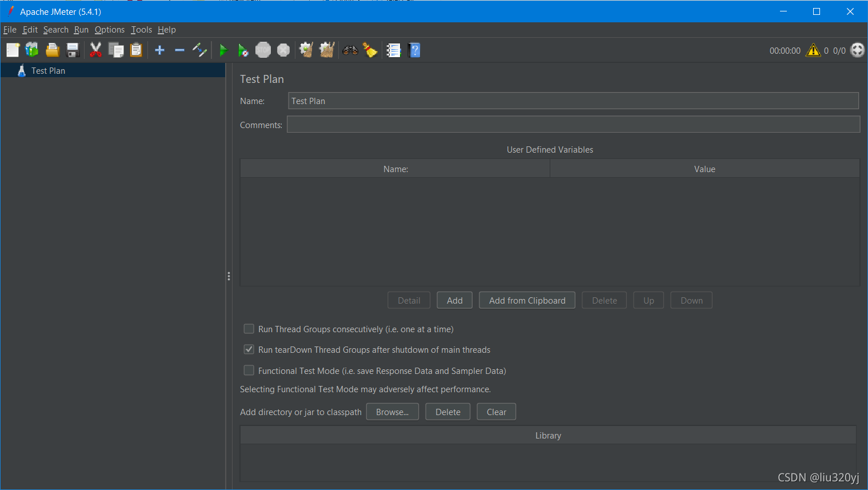The image size is (868, 490).
Task: Click the classpath Delete button
Action: pos(448,412)
